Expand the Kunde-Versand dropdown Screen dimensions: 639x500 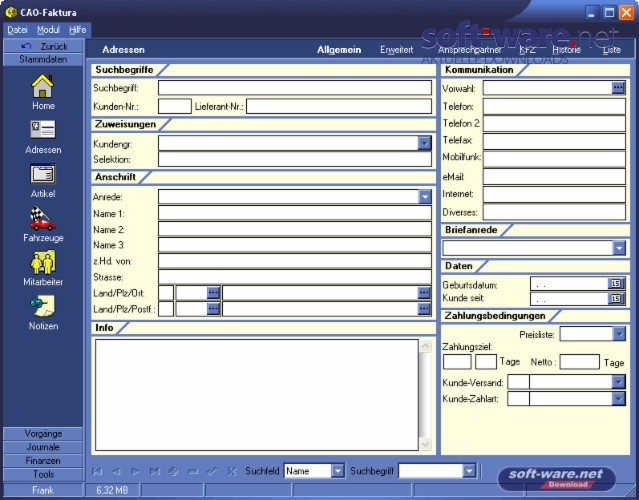(619, 382)
